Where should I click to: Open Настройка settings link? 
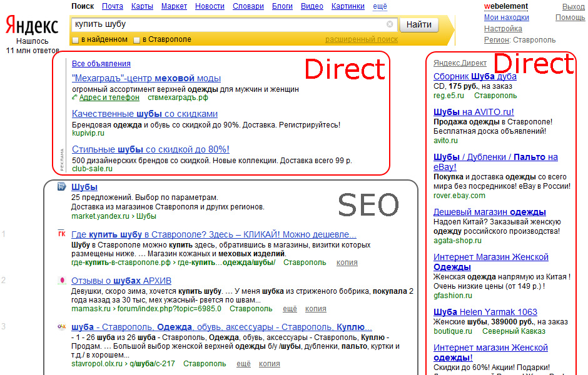click(503, 29)
